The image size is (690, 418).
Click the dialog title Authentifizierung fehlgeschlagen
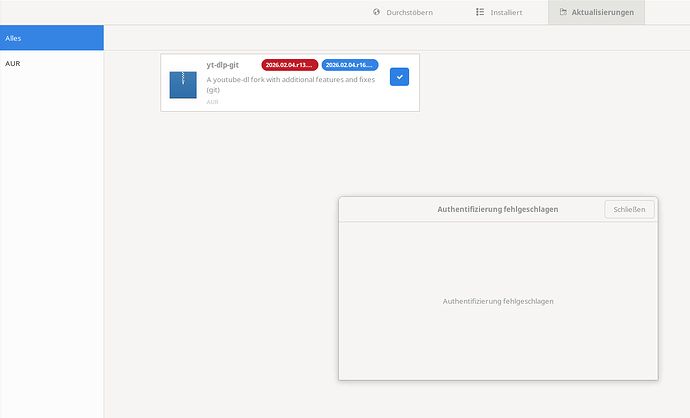tap(497, 209)
